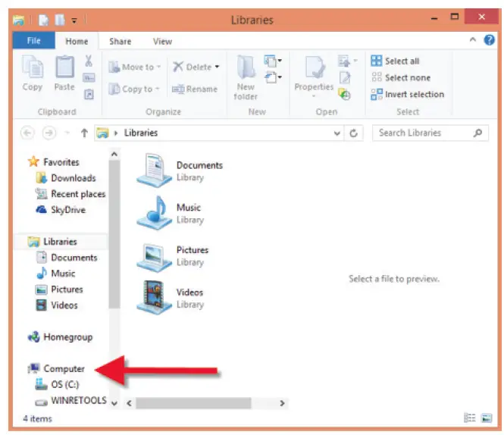Viewport: 504px width, 435px height.
Task: Open the Documents library icon in main pane
Action: (155, 171)
